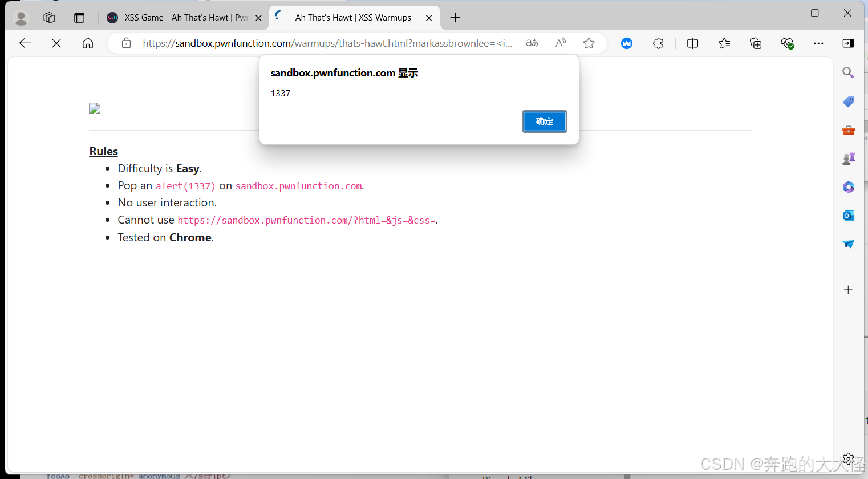Screen dimensions: 868x479
Task: Stop loading the page
Action: [x=56, y=43]
